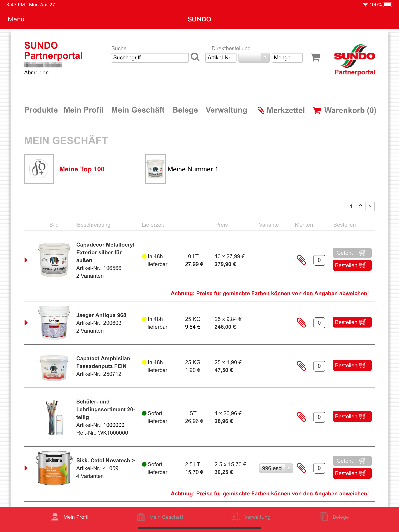Open Belege in the top navigation
The height and width of the screenshot is (532, 399).
pos(185,110)
